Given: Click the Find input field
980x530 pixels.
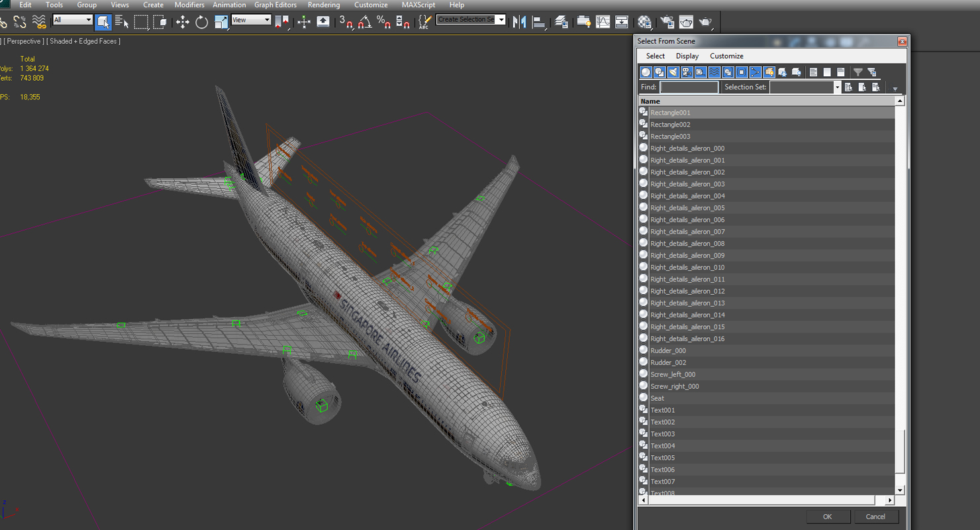Looking at the screenshot, I should coord(689,87).
